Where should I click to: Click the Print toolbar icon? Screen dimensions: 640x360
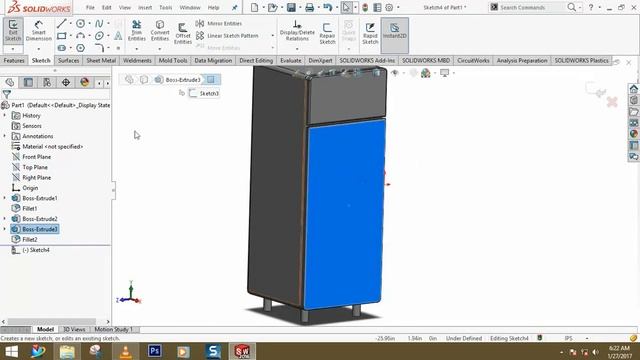click(309, 7)
